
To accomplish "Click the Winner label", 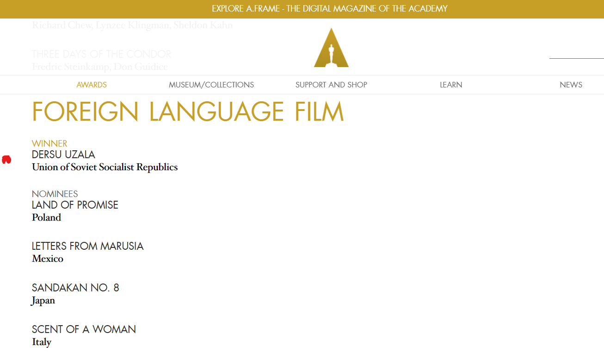I will (49, 143).
